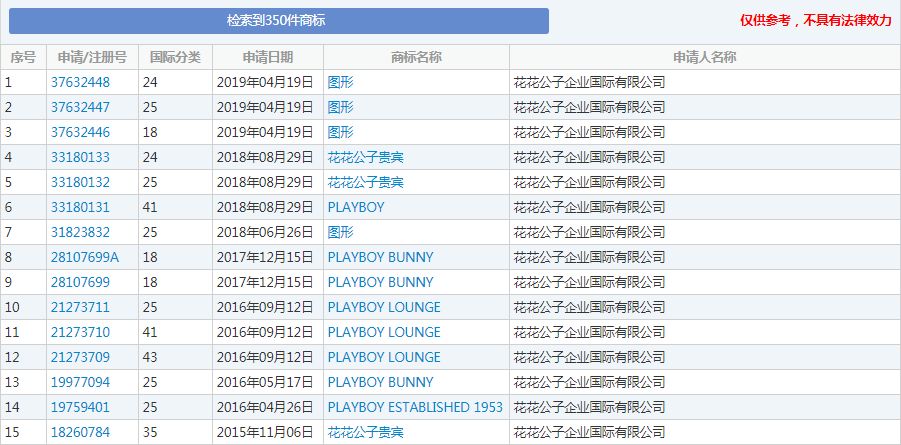Click the 国际分类 column header
The width and height of the screenshot is (901, 445).
175,57
